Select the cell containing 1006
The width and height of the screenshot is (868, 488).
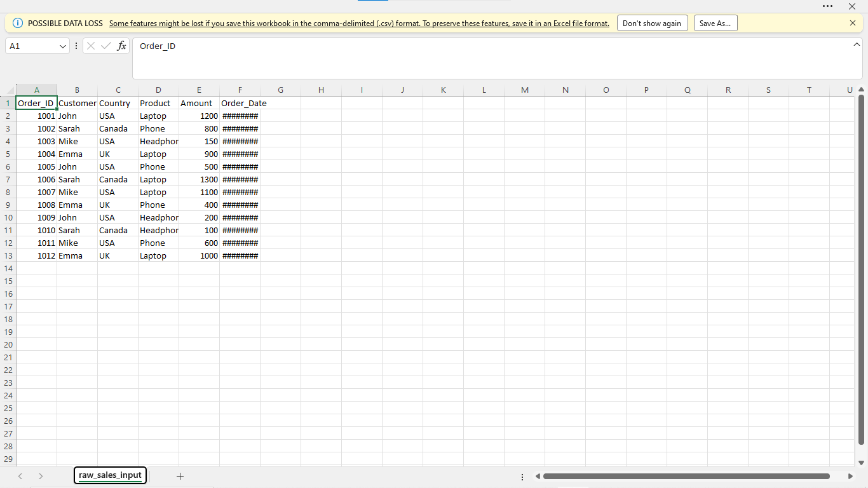(x=37, y=179)
